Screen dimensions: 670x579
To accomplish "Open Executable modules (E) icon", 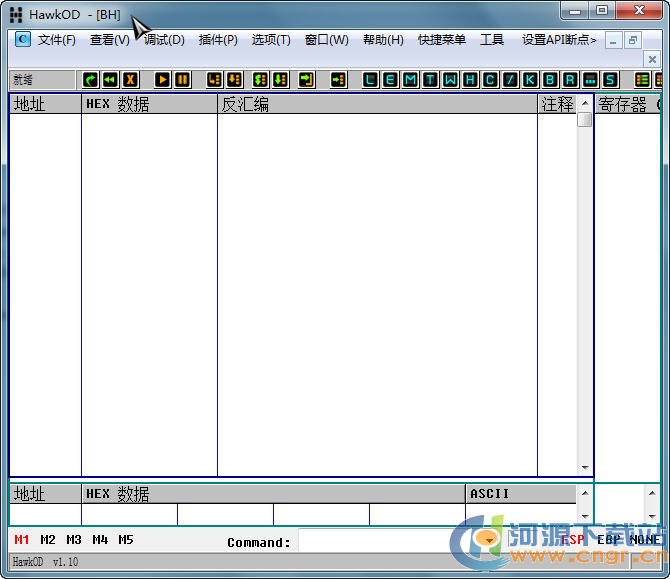I will (x=390, y=80).
